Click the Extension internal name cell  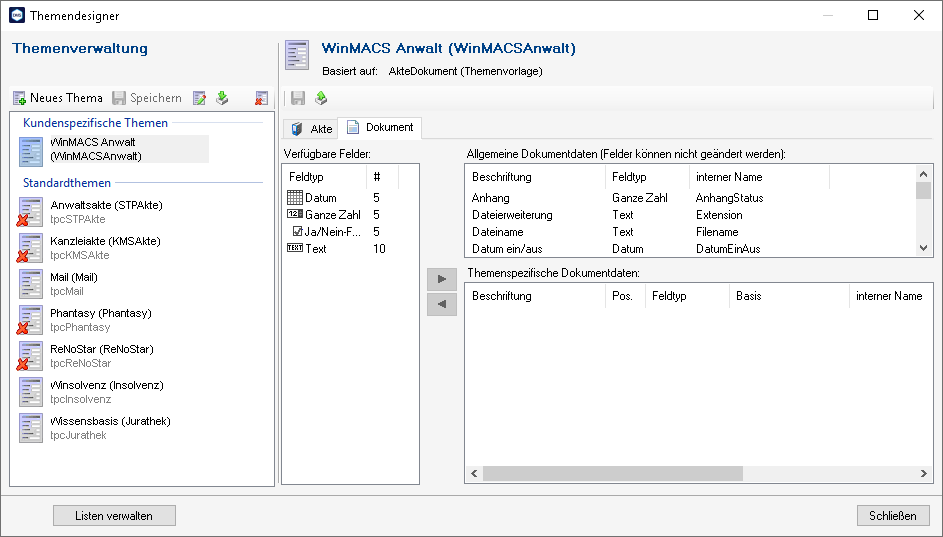click(x=719, y=215)
